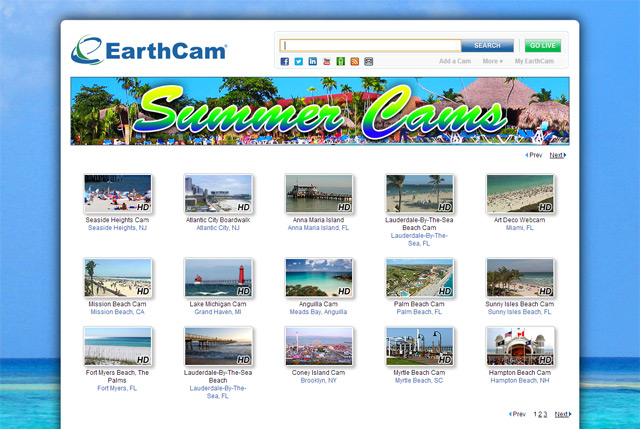Open the orange RSS feed icon
The image size is (640, 429).
coord(355,61)
